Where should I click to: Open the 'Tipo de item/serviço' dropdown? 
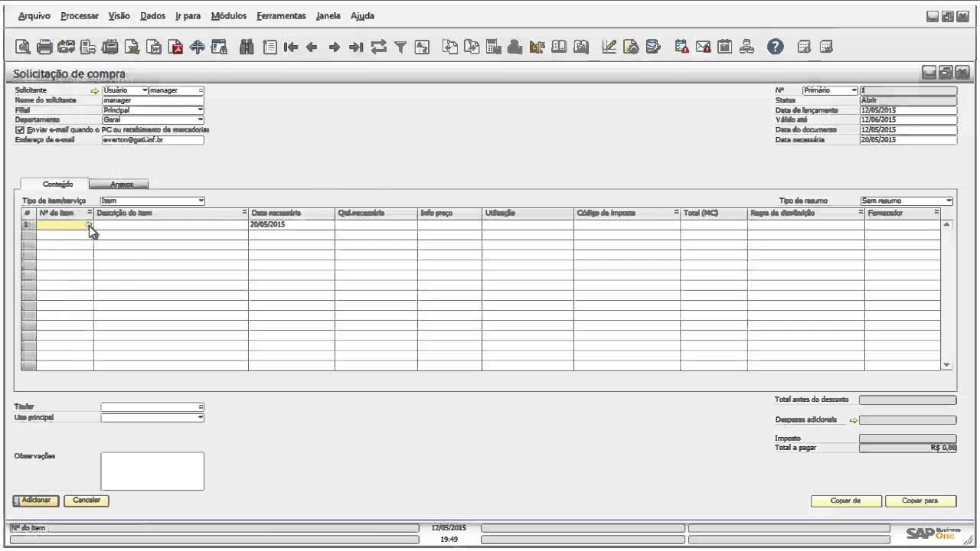click(x=201, y=201)
